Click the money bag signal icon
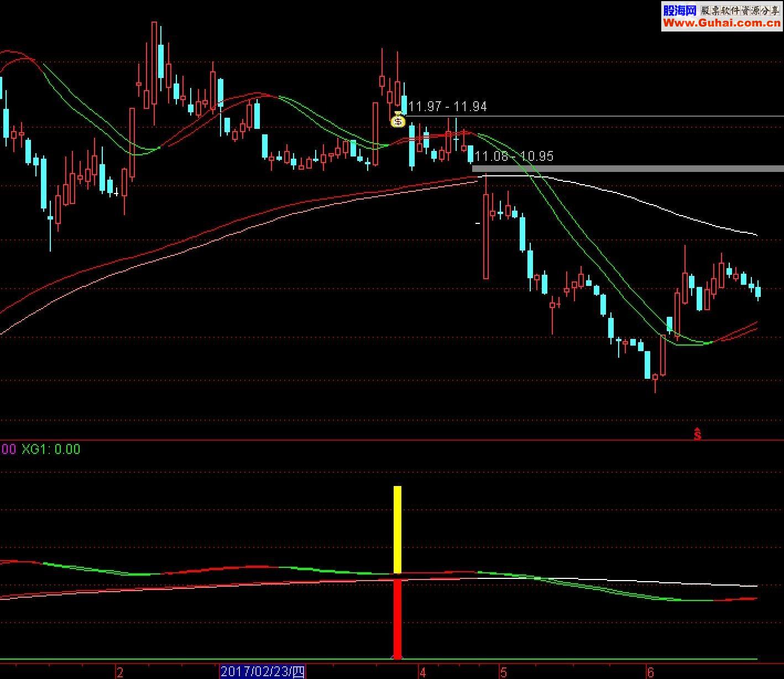This screenshot has width=784, height=679. pyautogui.click(x=398, y=119)
